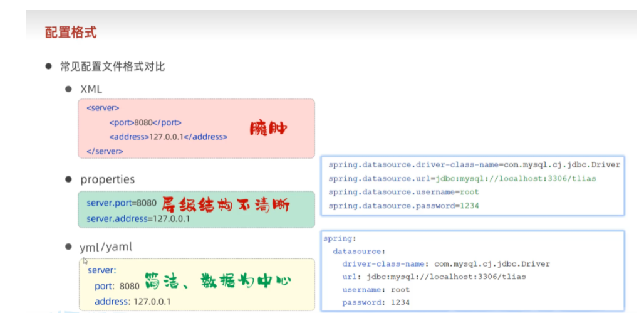The height and width of the screenshot is (318, 644).
Task: Click the datasource: key in yaml
Action: coord(359,251)
